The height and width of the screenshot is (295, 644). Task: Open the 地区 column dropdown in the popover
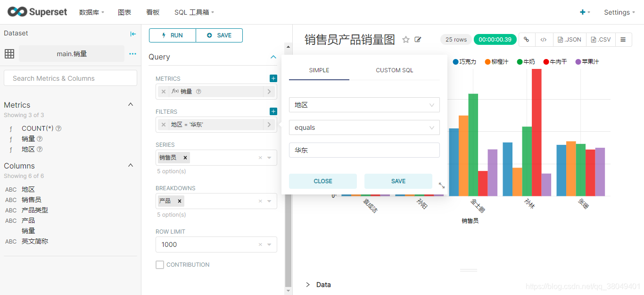[x=364, y=105]
